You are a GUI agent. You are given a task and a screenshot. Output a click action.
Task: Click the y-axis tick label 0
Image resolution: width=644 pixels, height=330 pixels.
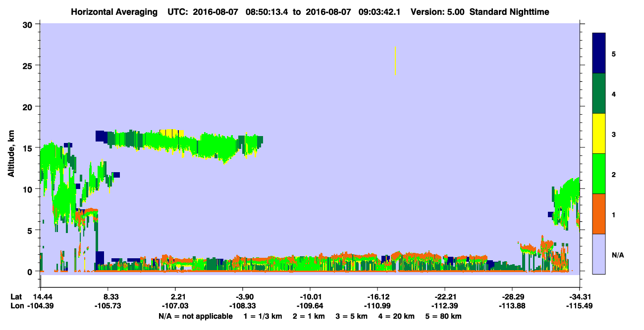31,272
